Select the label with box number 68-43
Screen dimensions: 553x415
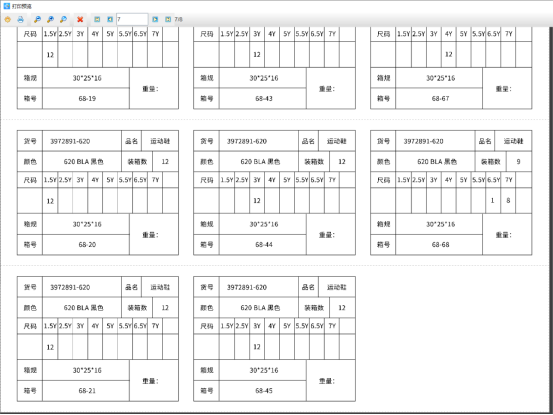coord(274,68)
